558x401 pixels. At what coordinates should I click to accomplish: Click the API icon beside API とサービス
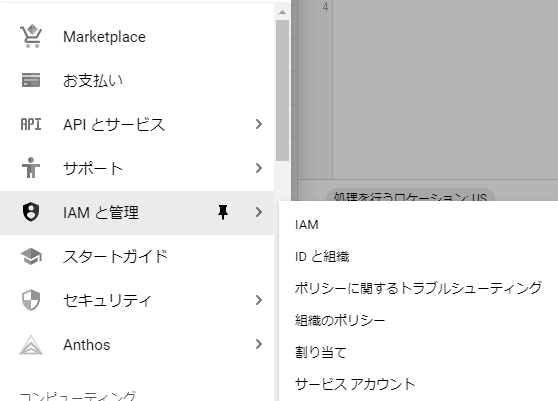click(31, 124)
